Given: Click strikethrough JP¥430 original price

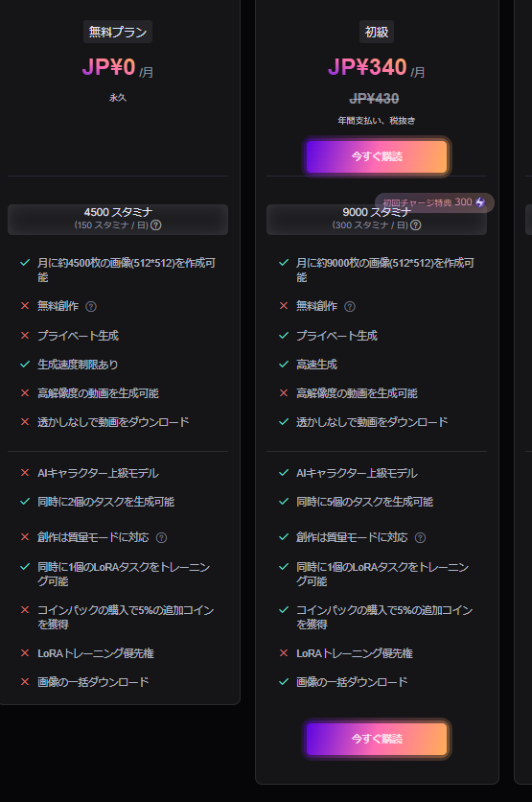Looking at the screenshot, I should [374, 99].
